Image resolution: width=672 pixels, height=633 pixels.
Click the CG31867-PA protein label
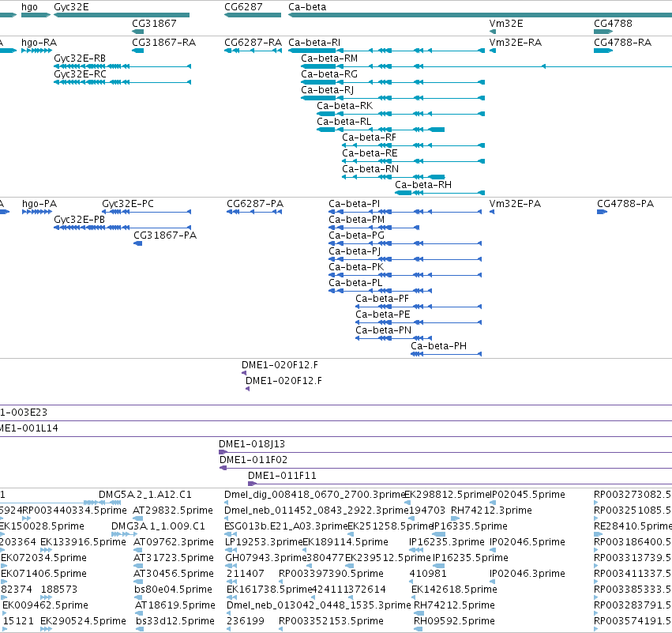165,235
